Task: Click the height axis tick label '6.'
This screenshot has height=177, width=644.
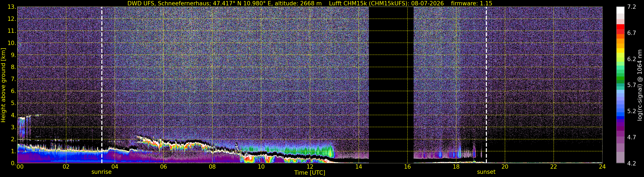Action: pyautogui.click(x=13, y=91)
